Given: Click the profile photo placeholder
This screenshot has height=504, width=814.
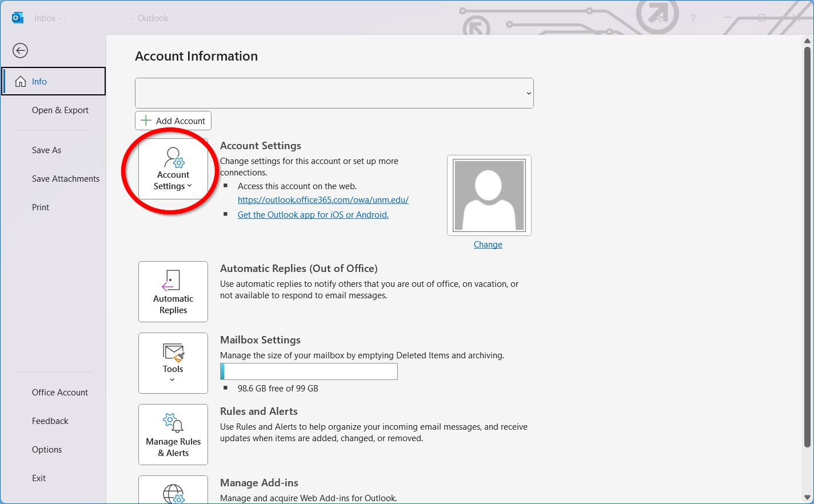Looking at the screenshot, I should tap(489, 195).
